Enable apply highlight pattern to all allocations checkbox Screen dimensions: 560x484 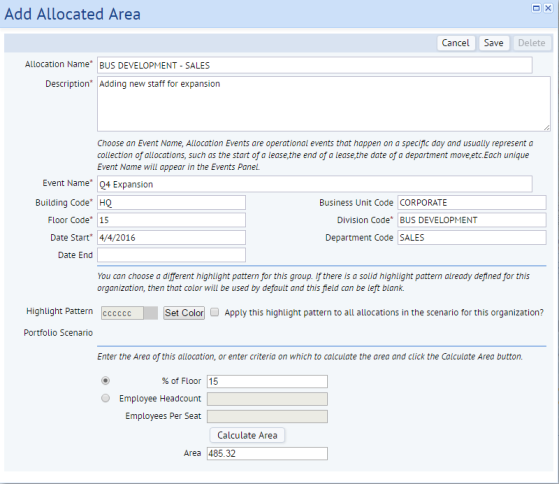pyautogui.click(x=214, y=312)
